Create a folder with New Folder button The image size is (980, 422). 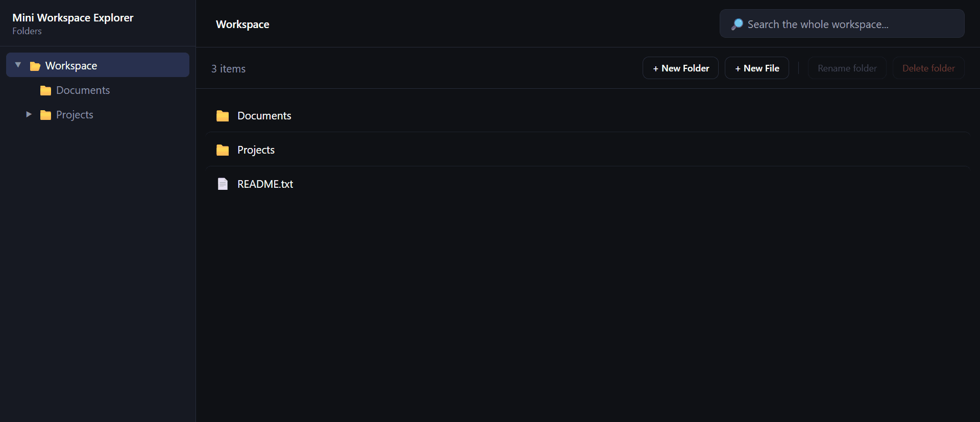(680, 68)
